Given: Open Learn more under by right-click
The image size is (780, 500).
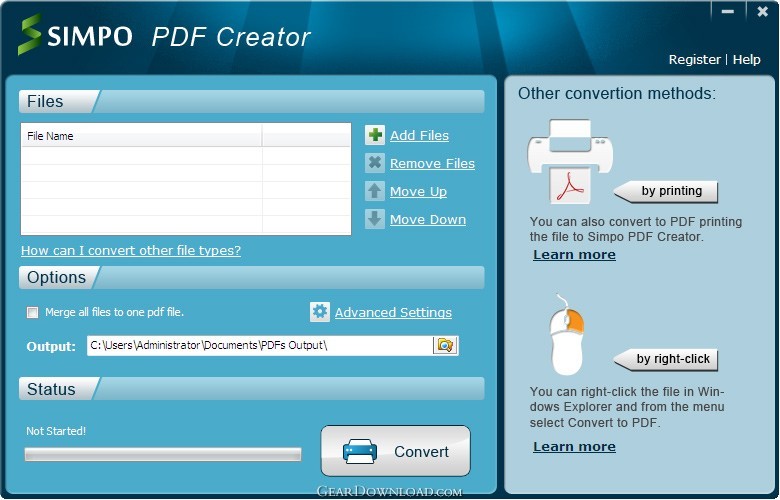Looking at the screenshot, I should pos(574,447).
